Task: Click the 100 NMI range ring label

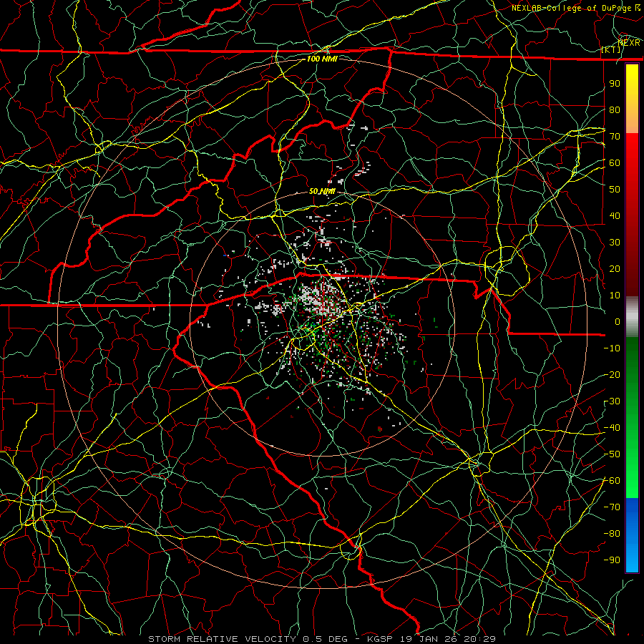Action: pyautogui.click(x=322, y=59)
